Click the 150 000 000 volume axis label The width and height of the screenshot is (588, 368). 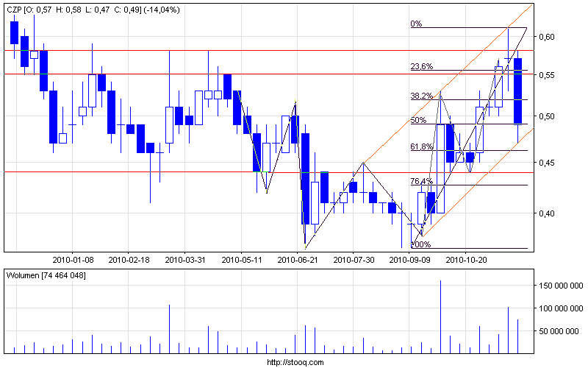[x=561, y=286]
